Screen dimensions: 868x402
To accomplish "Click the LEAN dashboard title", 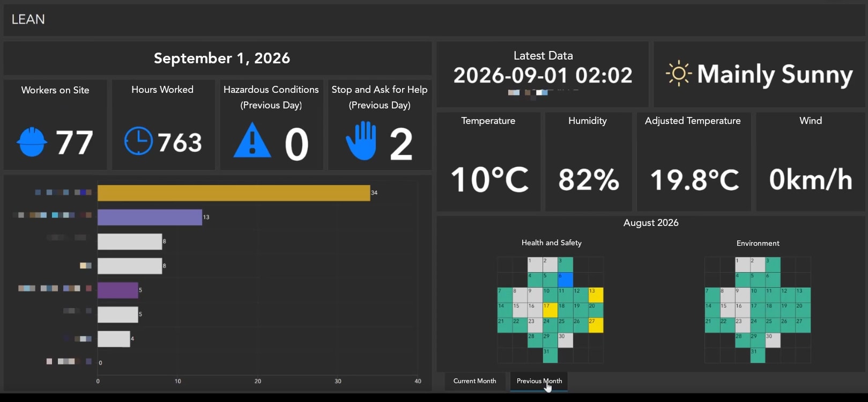I will coord(28,19).
